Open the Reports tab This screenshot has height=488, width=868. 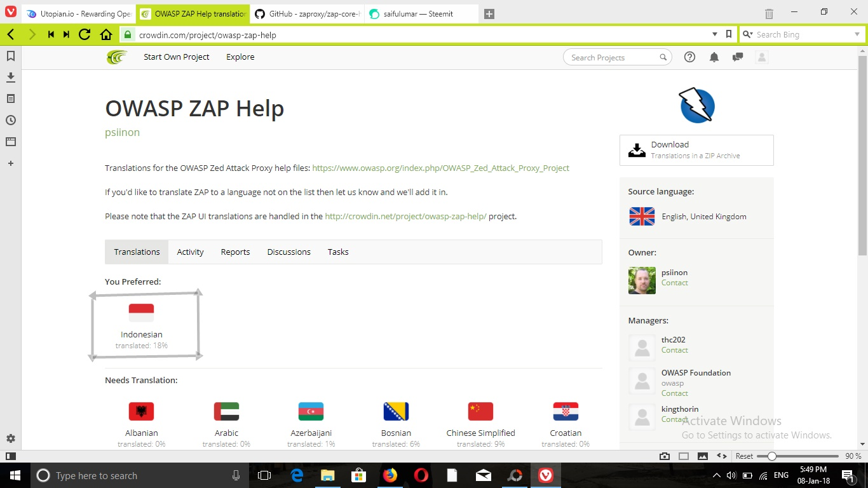(x=235, y=252)
